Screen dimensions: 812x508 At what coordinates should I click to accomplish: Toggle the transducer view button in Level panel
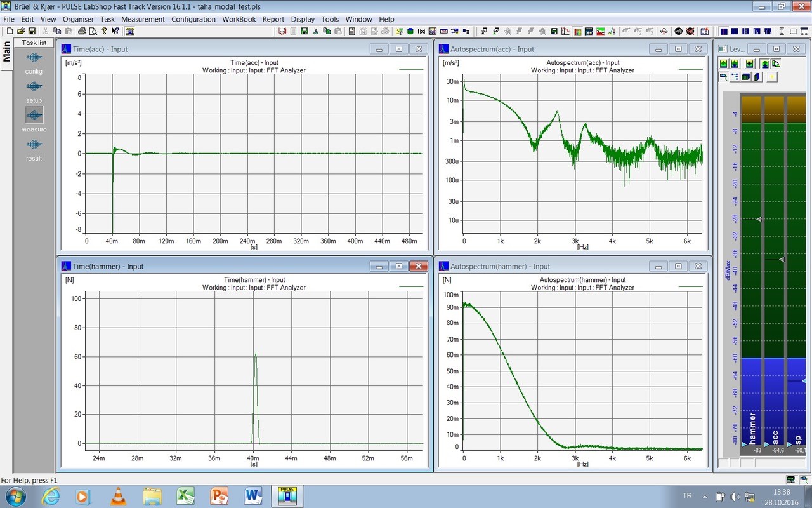tap(723, 77)
